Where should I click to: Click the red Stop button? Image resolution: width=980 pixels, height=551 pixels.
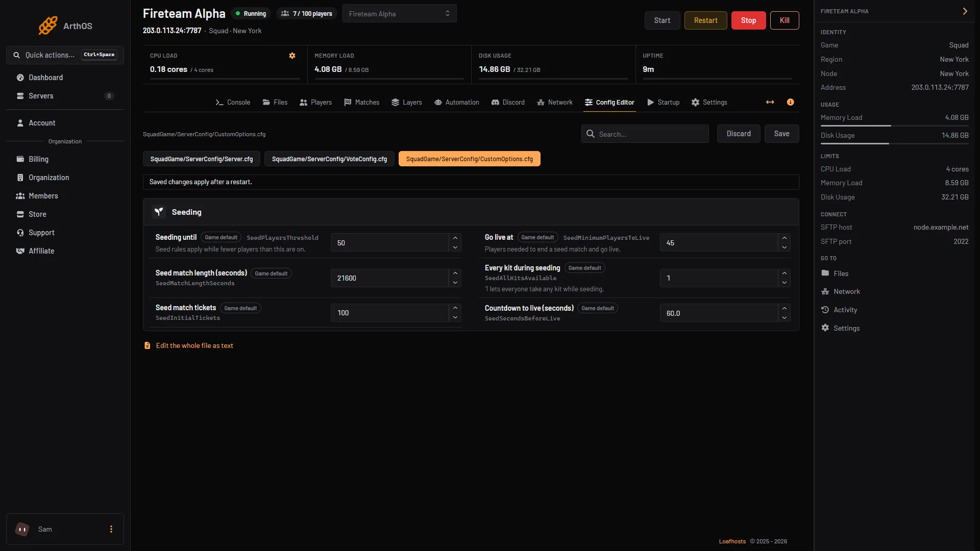pyautogui.click(x=748, y=20)
